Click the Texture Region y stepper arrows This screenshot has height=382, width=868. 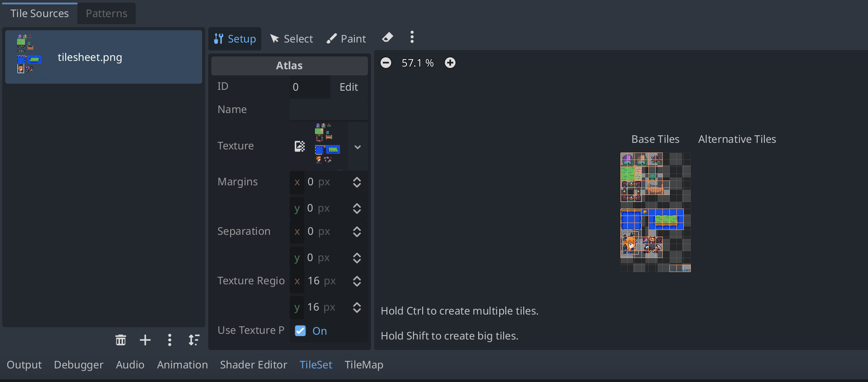pyautogui.click(x=357, y=308)
